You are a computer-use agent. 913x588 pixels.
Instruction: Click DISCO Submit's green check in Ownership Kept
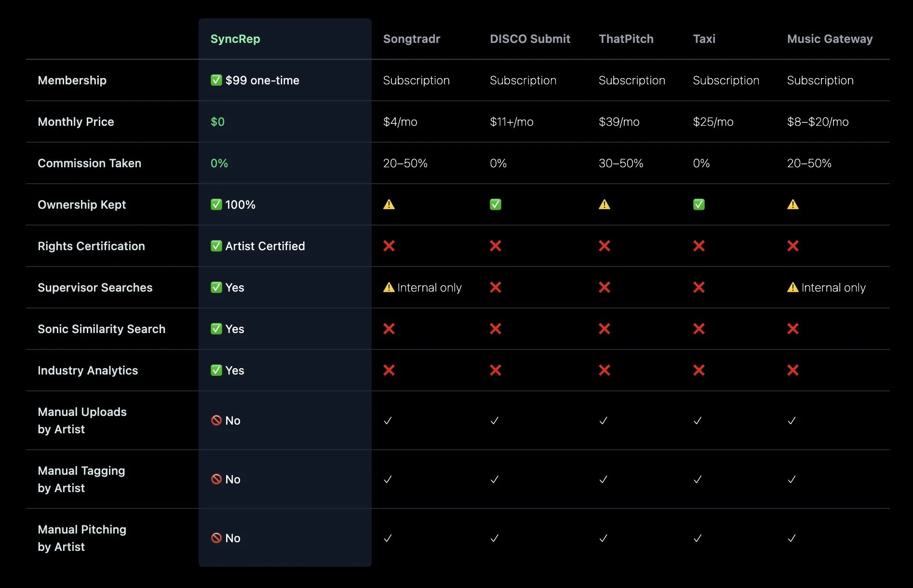tap(496, 204)
